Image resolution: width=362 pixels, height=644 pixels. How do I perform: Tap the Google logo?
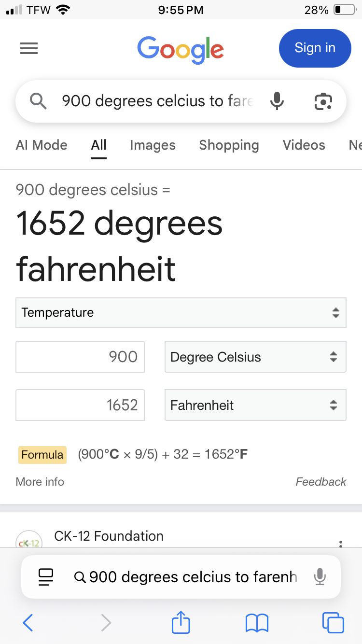coord(181,49)
